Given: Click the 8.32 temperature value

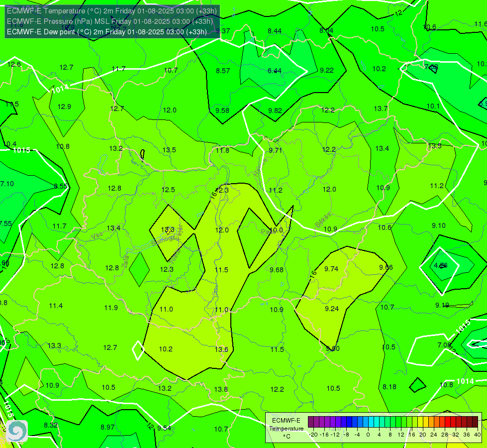Looking at the screenshot, I should click(x=51, y=425).
